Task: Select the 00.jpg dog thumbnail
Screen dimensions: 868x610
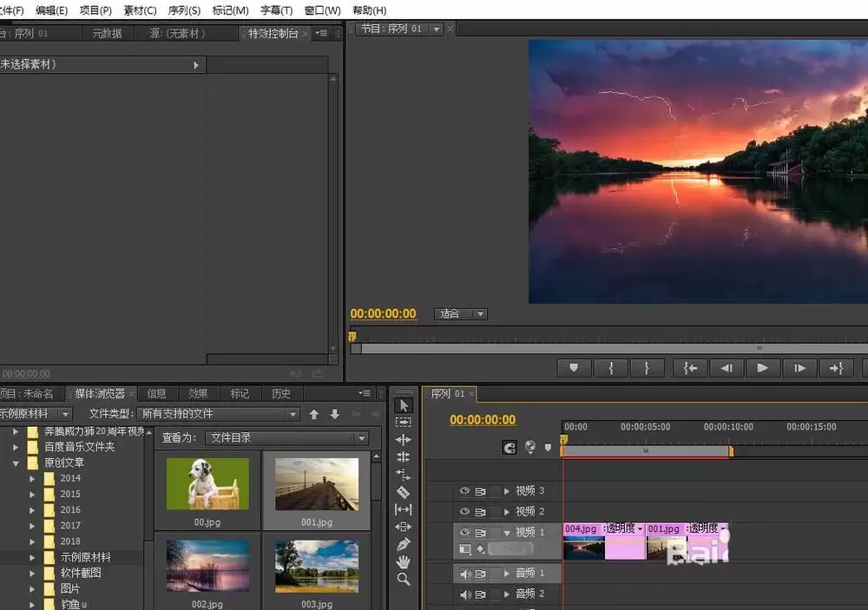Action: coord(207,484)
